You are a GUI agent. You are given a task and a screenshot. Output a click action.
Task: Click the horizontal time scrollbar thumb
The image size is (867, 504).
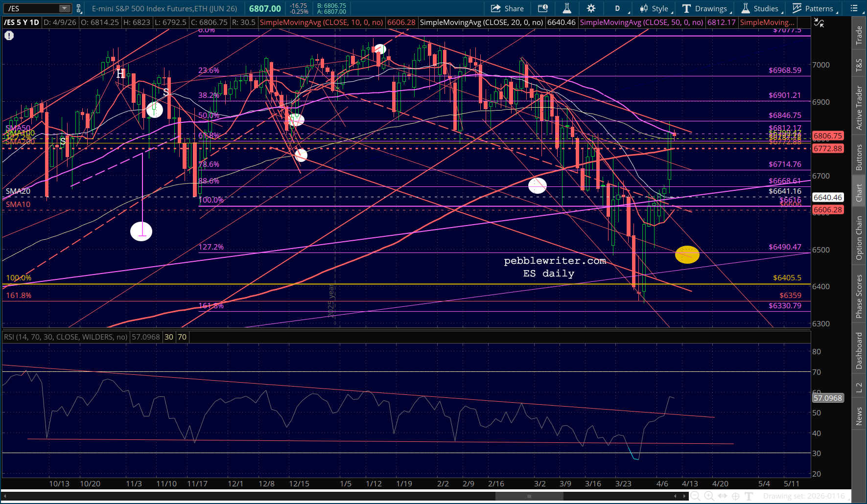tap(529, 496)
